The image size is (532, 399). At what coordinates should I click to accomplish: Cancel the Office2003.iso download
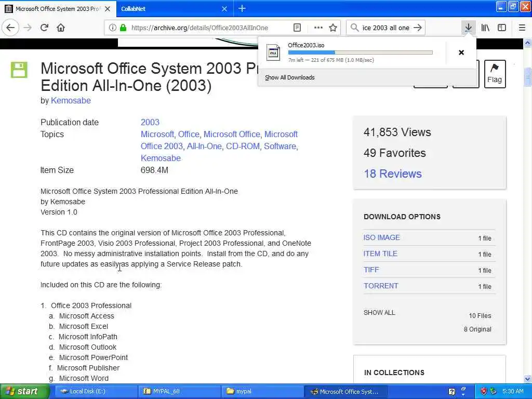pos(461,52)
